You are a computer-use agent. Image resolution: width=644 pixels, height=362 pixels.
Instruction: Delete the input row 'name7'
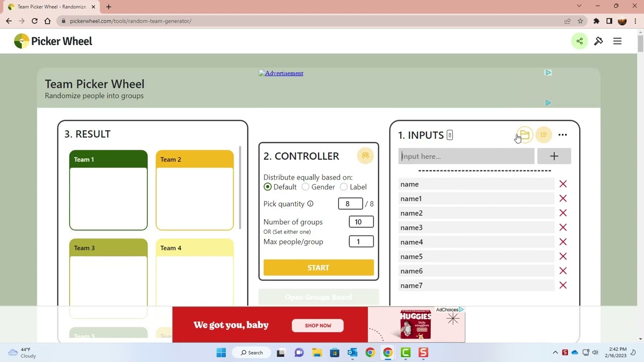[x=563, y=286]
